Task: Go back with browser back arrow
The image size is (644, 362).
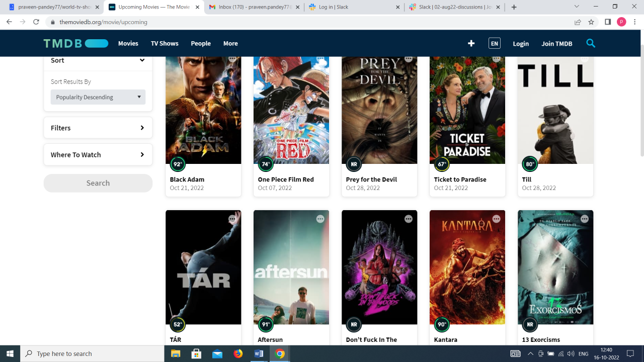Action: click(x=9, y=22)
